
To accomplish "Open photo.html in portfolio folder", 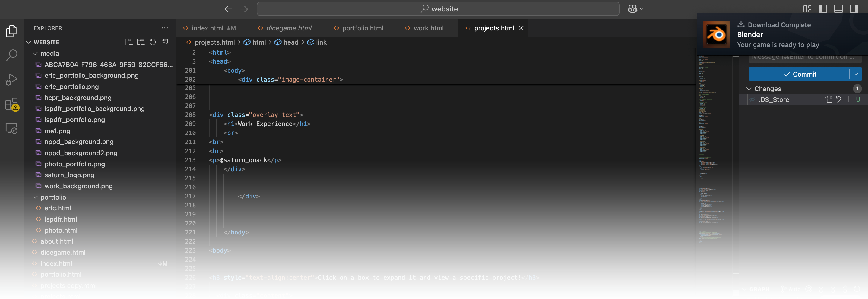I will [x=61, y=230].
